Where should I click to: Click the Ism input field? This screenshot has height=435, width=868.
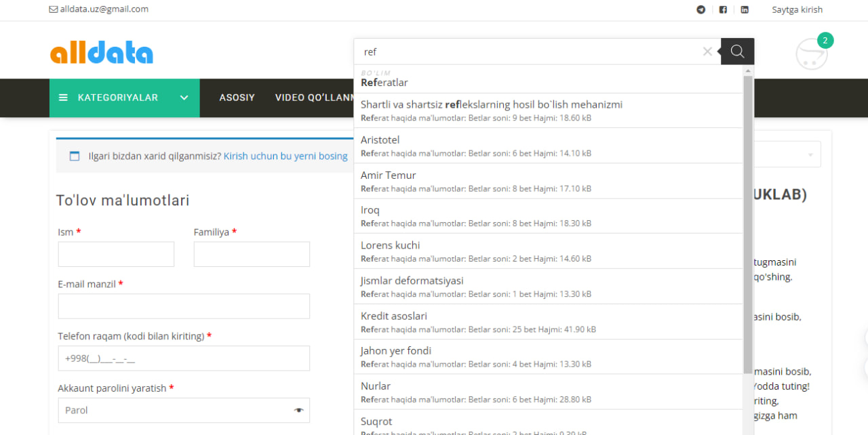point(116,254)
